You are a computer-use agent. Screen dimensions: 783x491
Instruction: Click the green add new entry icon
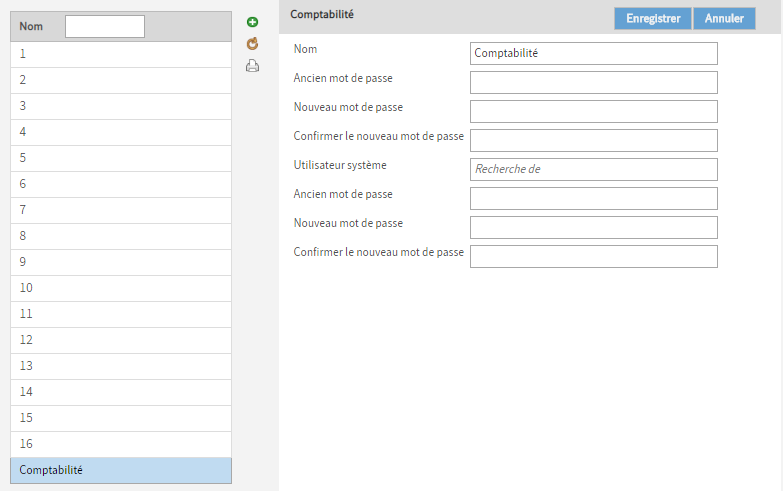[x=253, y=22]
